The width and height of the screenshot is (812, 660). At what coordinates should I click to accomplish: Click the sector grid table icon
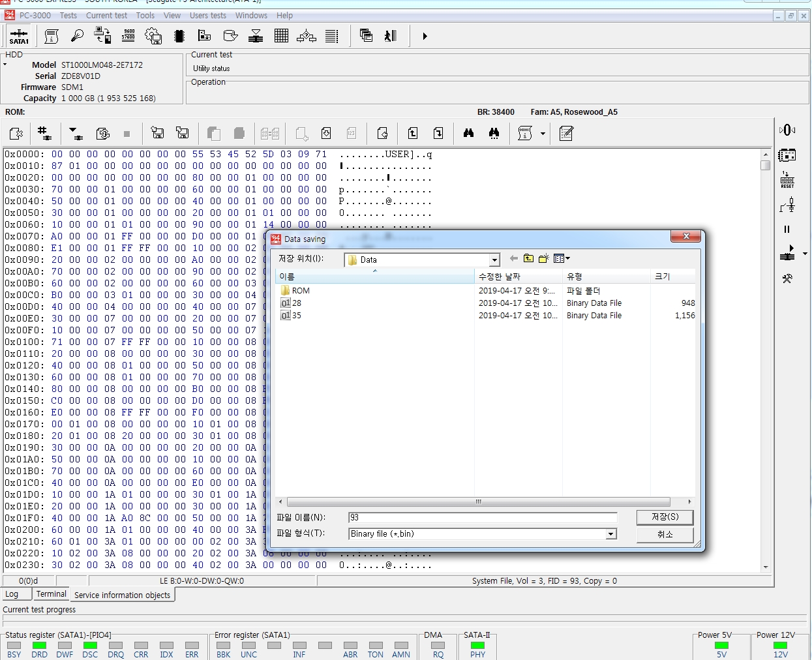[x=281, y=36]
